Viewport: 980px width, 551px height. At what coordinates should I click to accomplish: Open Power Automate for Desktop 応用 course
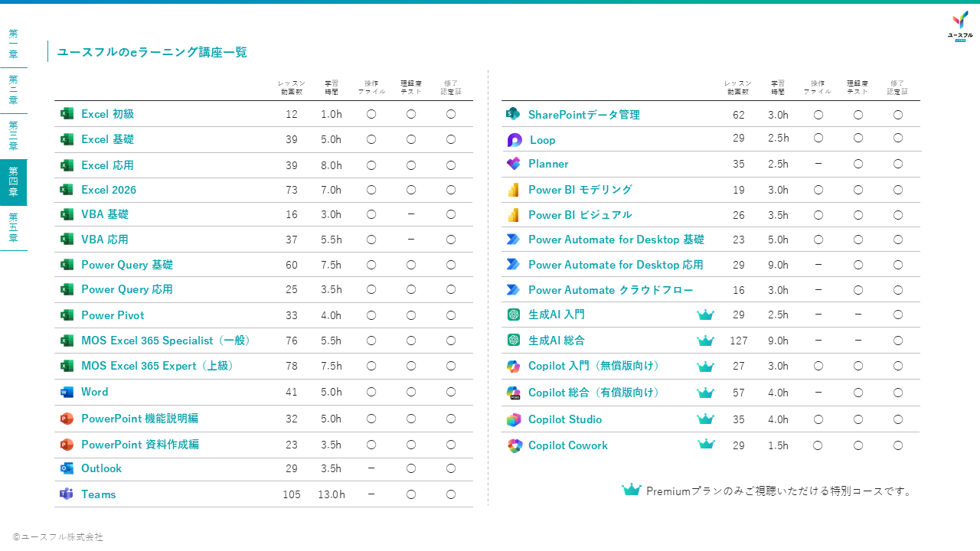(x=616, y=265)
